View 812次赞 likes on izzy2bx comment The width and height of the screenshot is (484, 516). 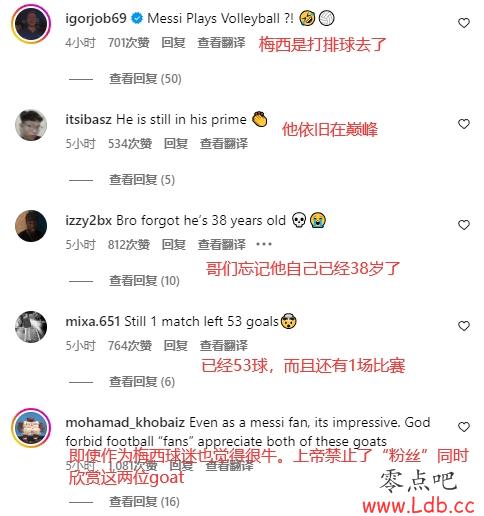coord(129,244)
